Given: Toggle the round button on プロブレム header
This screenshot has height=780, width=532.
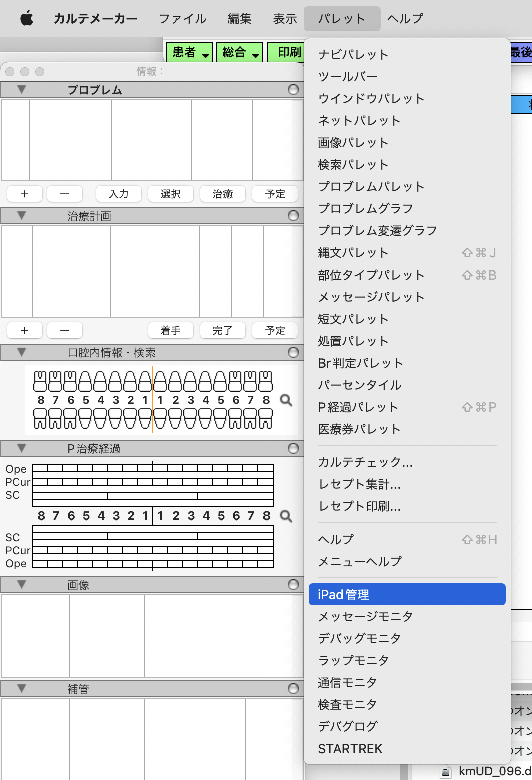Looking at the screenshot, I should (293, 90).
